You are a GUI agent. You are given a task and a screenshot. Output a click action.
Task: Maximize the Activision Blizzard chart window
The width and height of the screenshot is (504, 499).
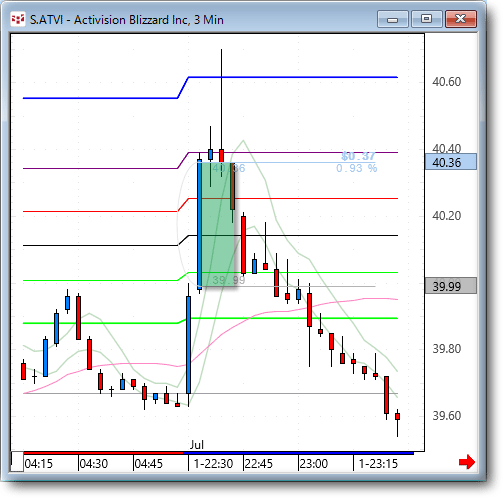coord(427,19)
